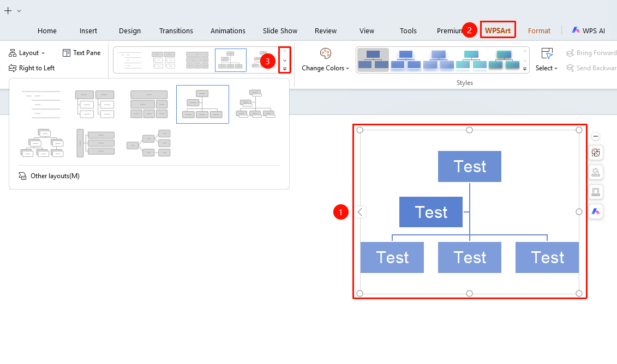Apply the first dark blue style in Styles gallery
Screen dimensions: 617x364
click(x=373, y=60)
